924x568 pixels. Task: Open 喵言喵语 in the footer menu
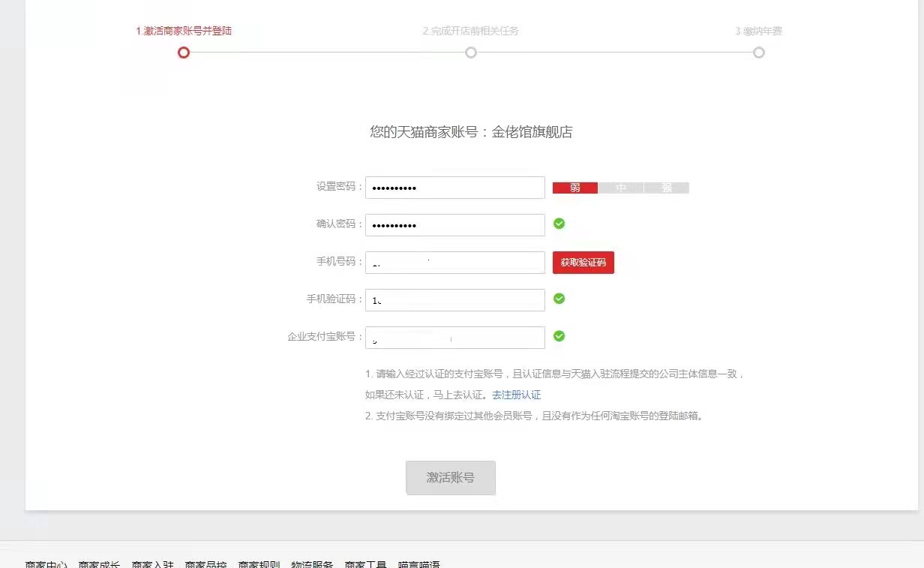tap(418, 564)
